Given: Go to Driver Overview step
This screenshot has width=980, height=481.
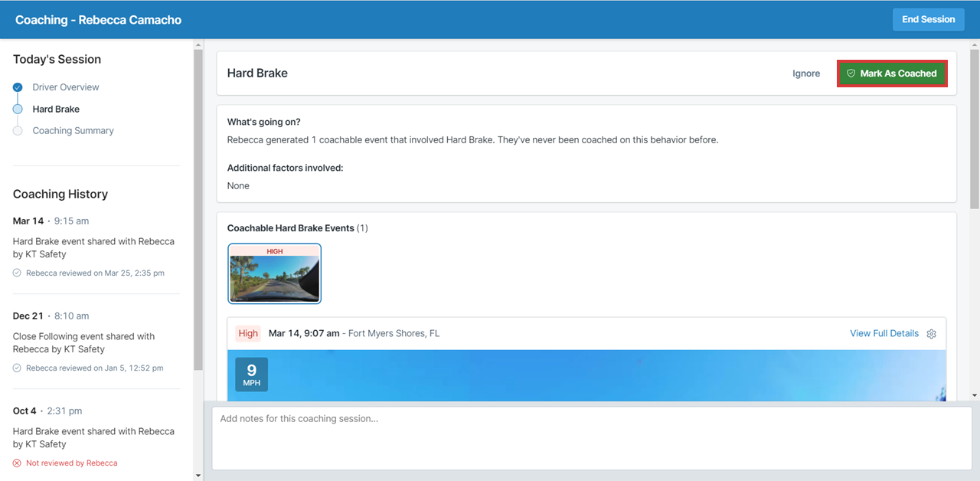Looking at the screenshot, I should point(66,87).
